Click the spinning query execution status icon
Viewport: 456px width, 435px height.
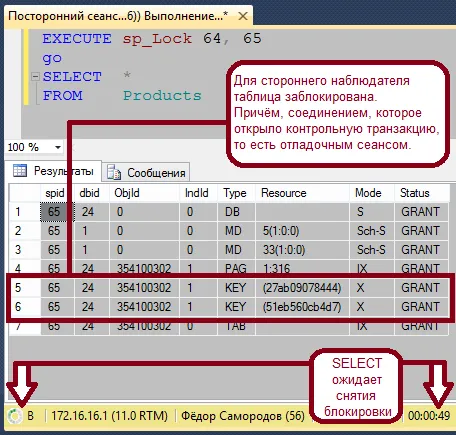[15, 416]
